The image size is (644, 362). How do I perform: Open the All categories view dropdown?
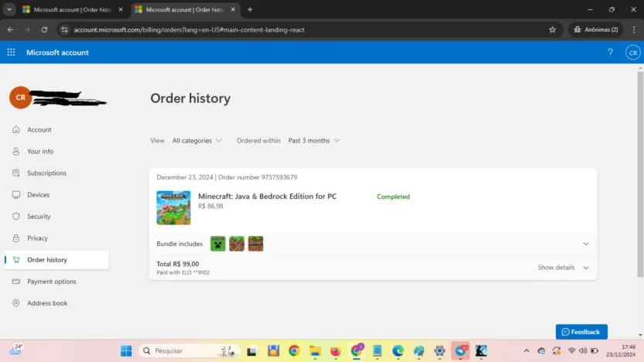(197, 140)
